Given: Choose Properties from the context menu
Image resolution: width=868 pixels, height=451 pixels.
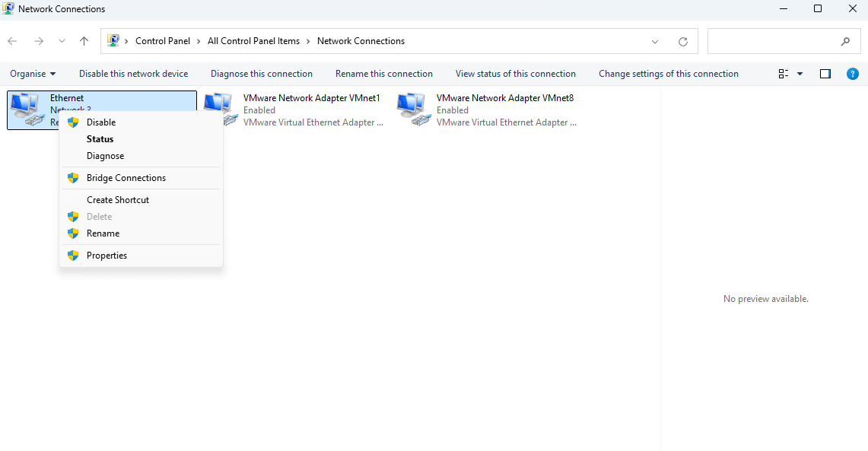Looking at the screenshot, I should tap(107, 256).
